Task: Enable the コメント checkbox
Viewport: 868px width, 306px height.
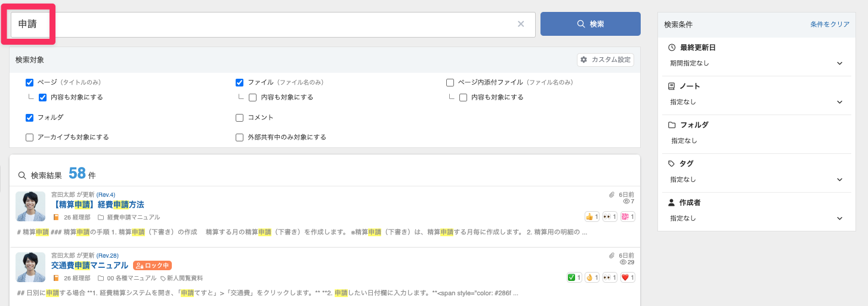Action: (239, 118)
